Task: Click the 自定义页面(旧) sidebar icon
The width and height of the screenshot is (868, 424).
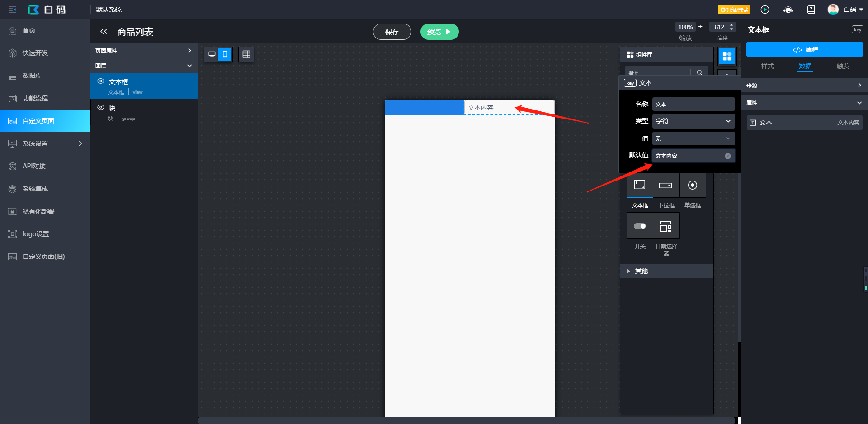Action: [13, 257]
